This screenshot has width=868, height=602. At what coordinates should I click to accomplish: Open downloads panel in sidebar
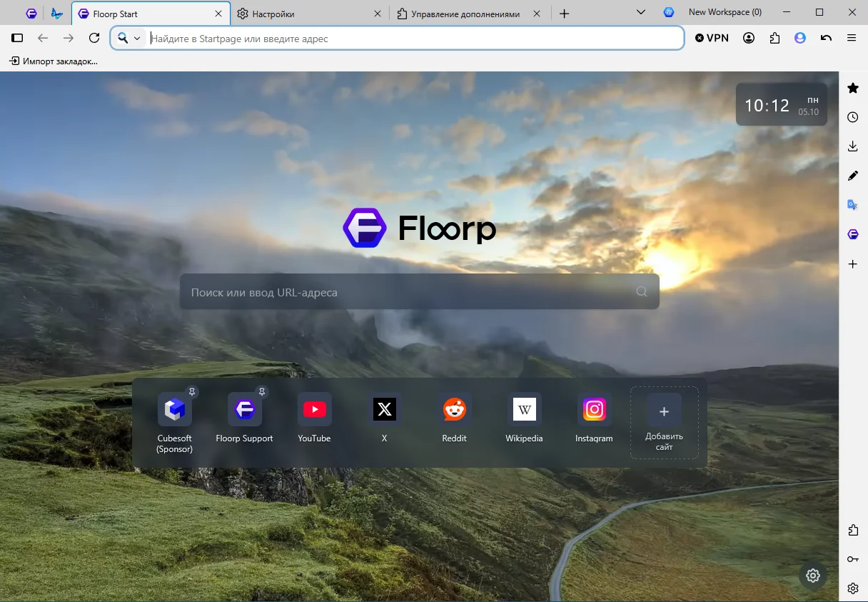click(853, 146)
